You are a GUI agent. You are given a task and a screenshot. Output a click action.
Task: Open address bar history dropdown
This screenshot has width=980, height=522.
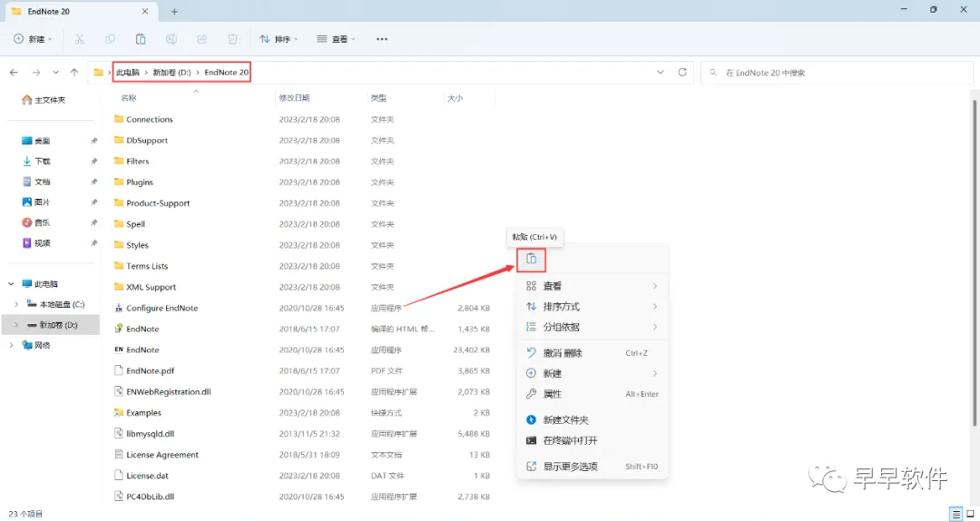(x=661, y=73)
